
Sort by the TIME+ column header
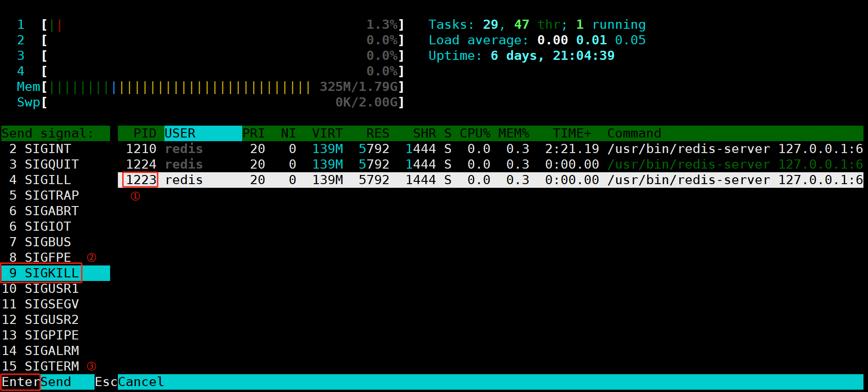click(572, 133)
